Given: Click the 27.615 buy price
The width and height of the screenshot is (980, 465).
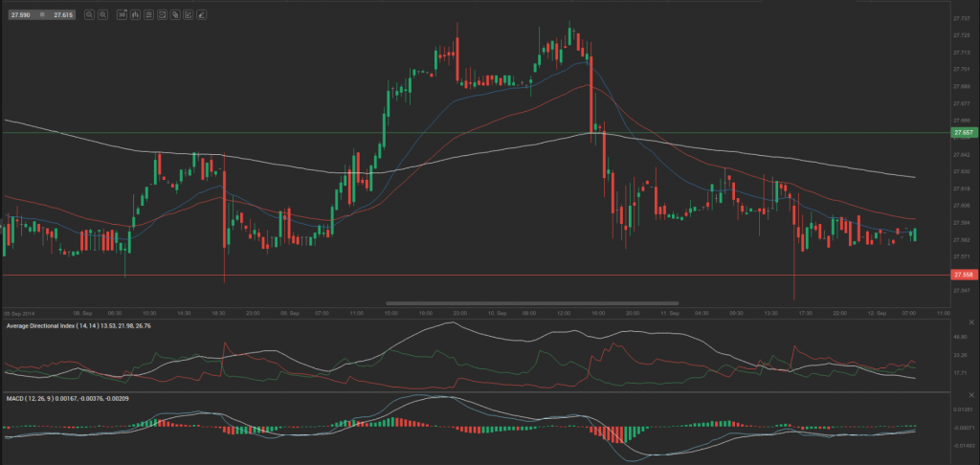Looking at the screenshot, I should (63, 15).
